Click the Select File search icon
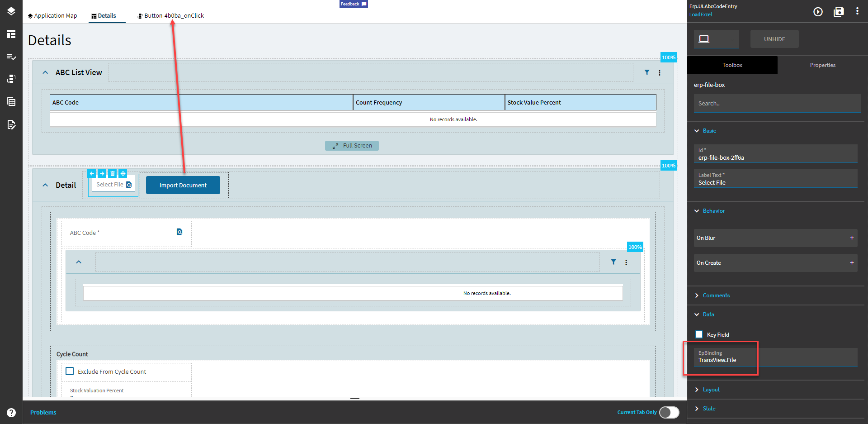 (x=129, y=185)
